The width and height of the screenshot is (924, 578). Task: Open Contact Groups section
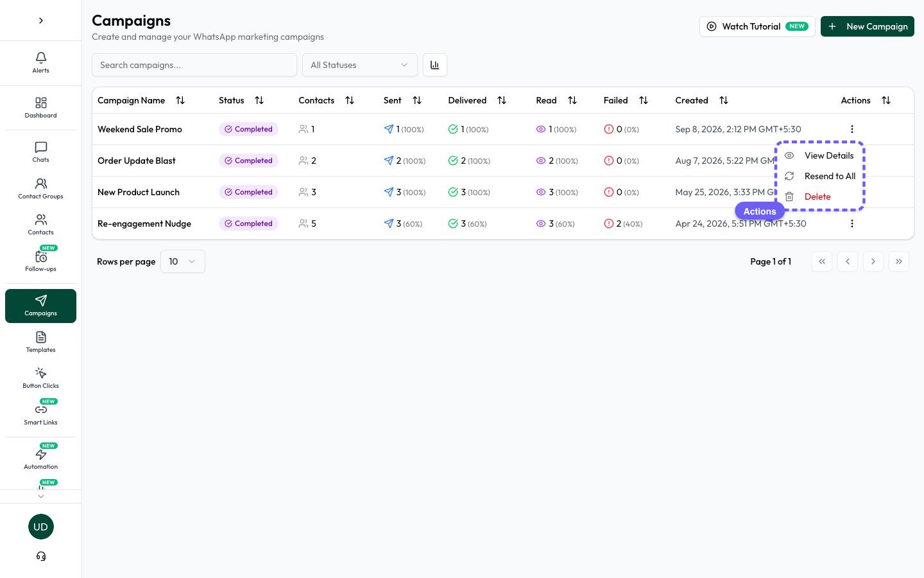coord(40,188)
